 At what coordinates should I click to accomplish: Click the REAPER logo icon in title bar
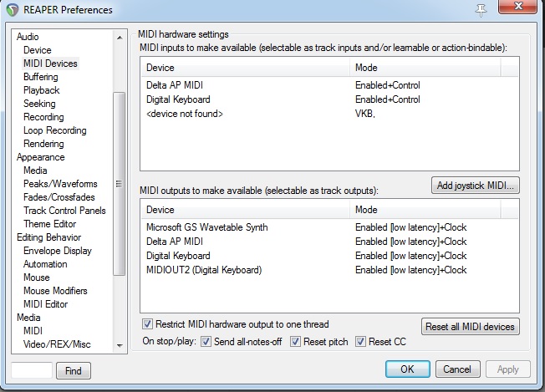[x=12, y=10]
